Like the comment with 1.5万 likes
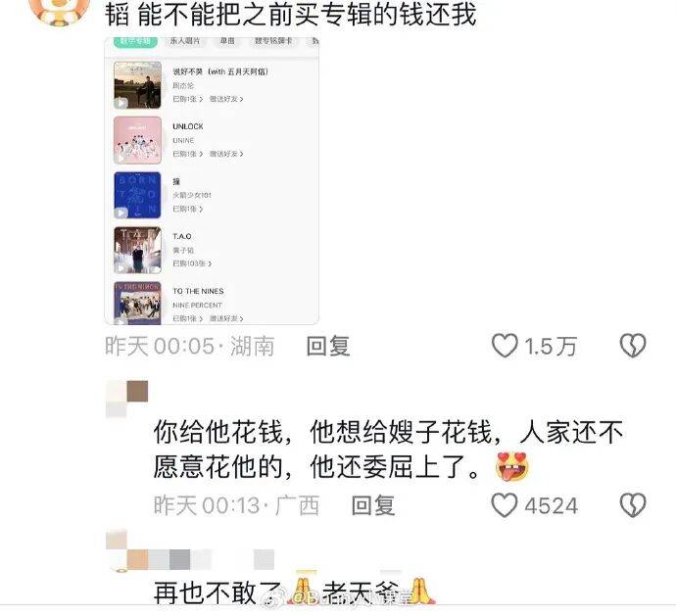The image size is (676, 616). [505, 346]
